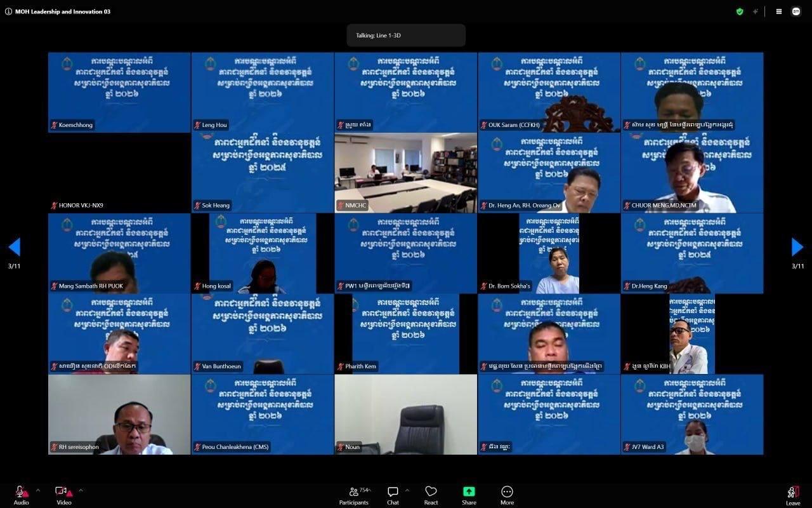
Task: Unmute the microphone Audio button
Action: [22, 495]
